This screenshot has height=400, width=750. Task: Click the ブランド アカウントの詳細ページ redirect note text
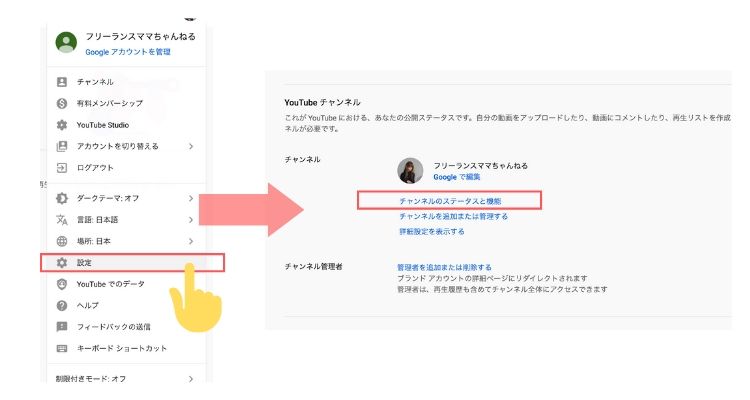point(492,278)
